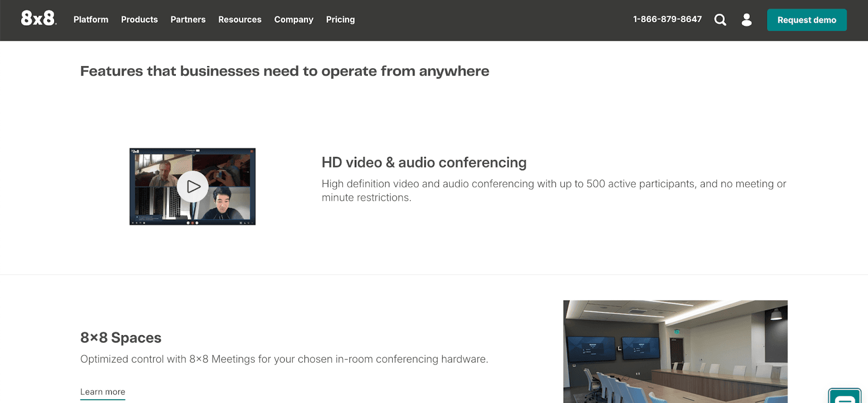
Task: Click the 8x8 Spaces heading
Action: (x=121, y=338)
